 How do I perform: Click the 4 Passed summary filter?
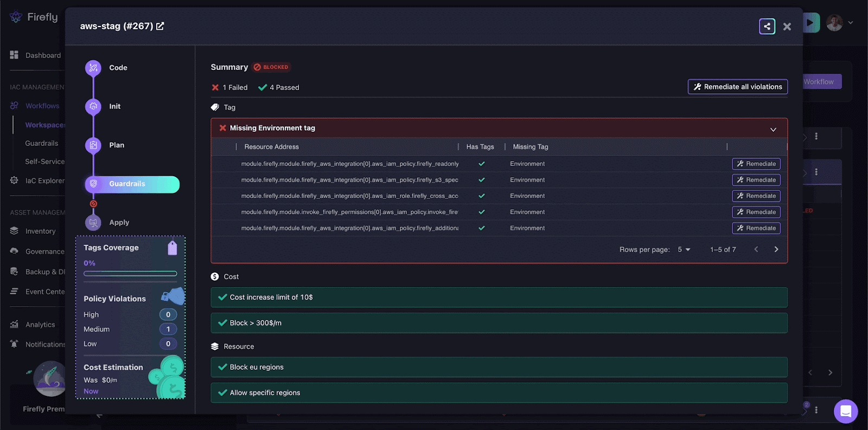point(279,87)
